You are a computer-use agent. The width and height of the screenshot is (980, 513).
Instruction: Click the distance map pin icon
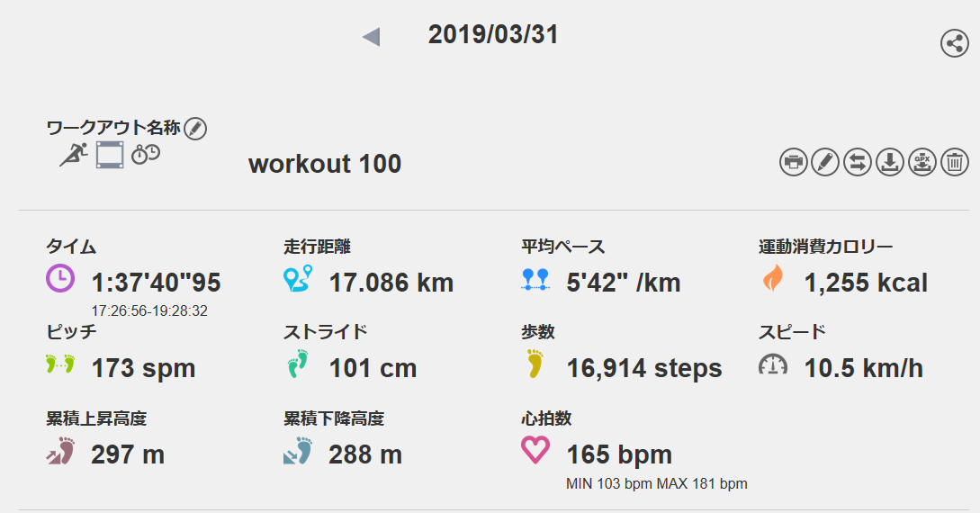(297, 280)
